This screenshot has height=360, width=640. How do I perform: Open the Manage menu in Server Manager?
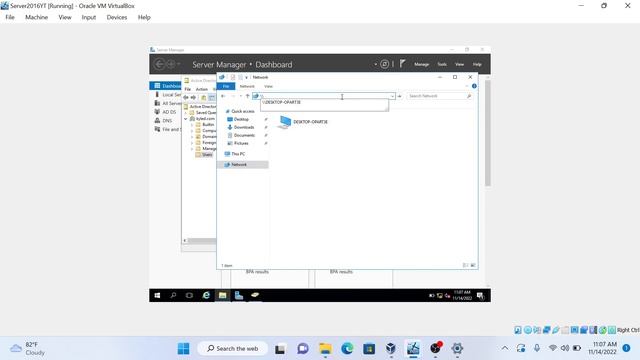422,64
